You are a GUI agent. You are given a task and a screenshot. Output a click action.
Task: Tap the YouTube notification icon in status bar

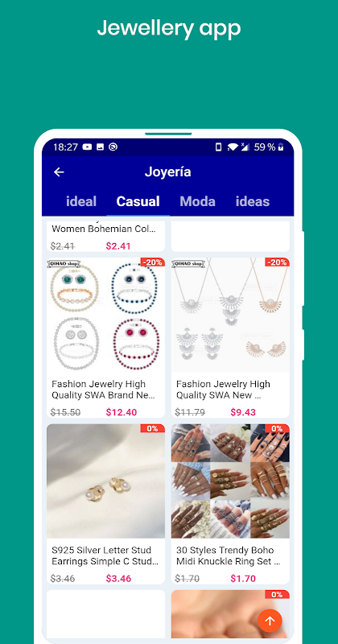(87, 147)
